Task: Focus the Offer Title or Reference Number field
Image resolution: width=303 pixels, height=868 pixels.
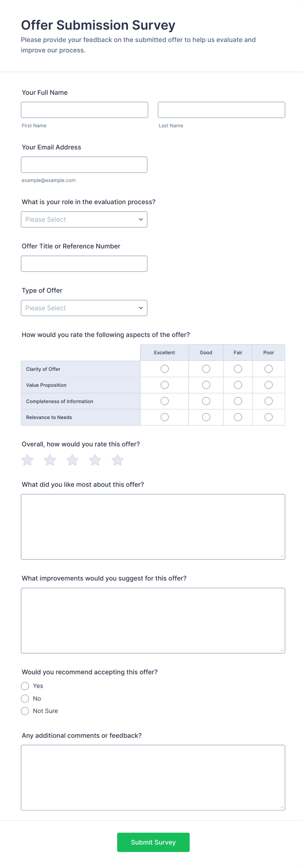Action: click(84, 264)
